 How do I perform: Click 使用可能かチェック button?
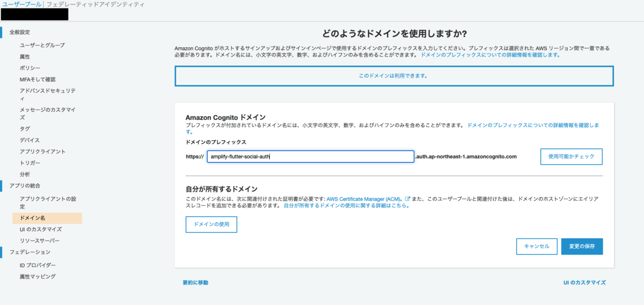tap(572, 156)
